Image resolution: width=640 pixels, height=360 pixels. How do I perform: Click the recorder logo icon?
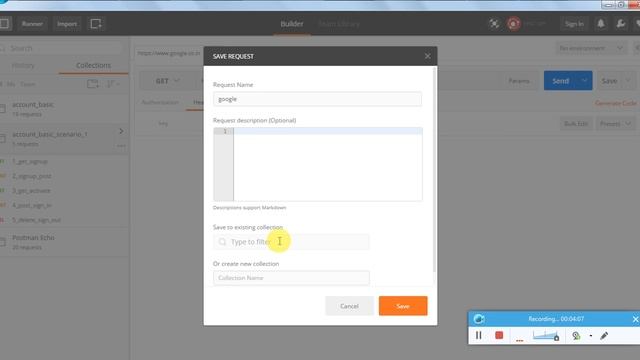479,319
